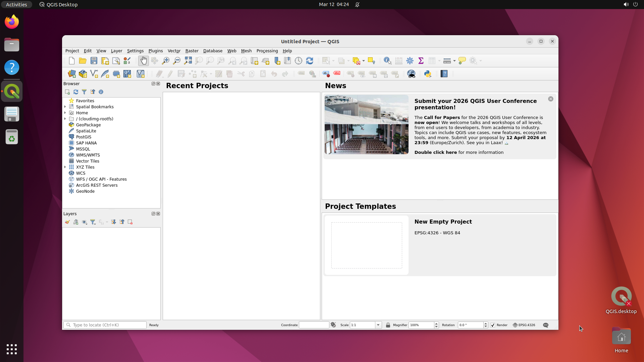The width and height of the screenshot is (644, 362).
Task: Click the Refresh icon in Browser panel
Action: 76,92
